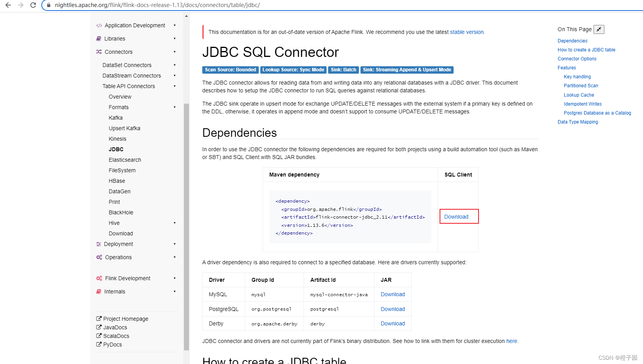The image size is (643, 364).
Task: Click the shuffle icon beside Connectors
Action: click(x=99, y=52)
